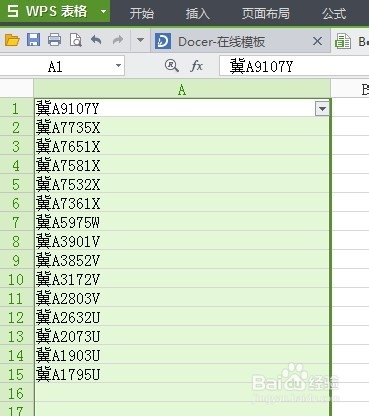This screenshot has width=369, height=416.
Task: Select cell containing 冀A2803V
Action: (x=182, y=298)
